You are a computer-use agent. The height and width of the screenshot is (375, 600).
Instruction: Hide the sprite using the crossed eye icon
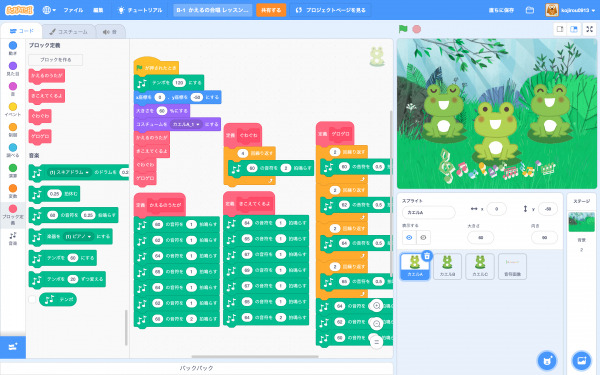pyautogui.click(x=423, y=238)
